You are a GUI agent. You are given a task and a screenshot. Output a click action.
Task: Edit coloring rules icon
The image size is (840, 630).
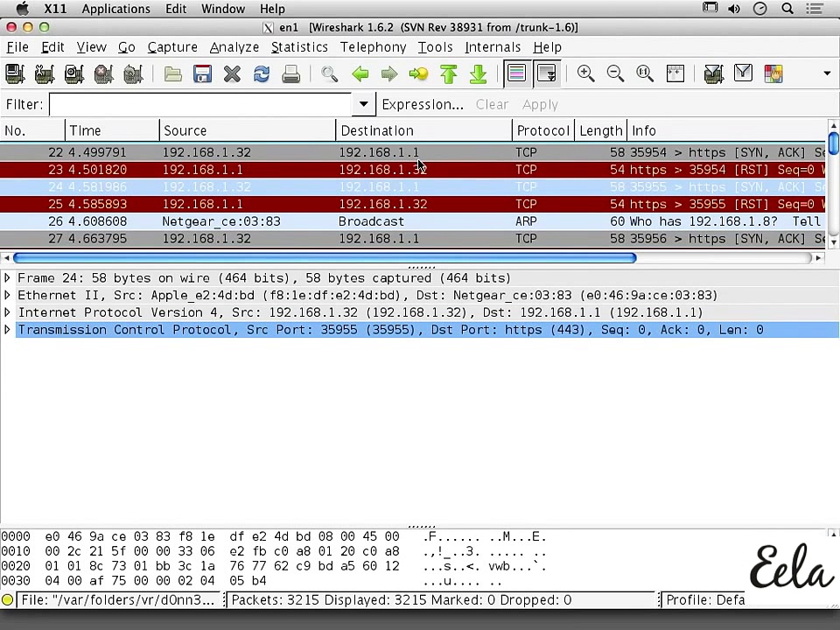[x=773, y=73]
